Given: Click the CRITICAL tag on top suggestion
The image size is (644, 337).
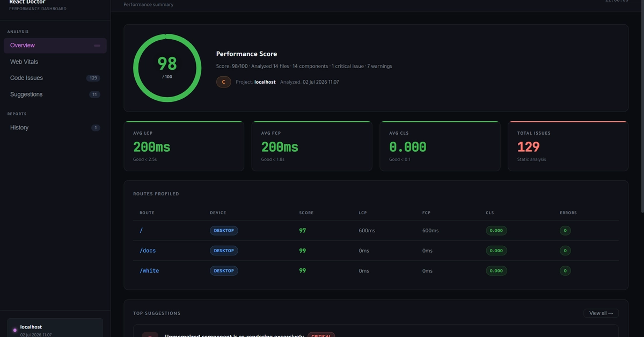Looking at the screenshot, I should (x=321, y=335).
